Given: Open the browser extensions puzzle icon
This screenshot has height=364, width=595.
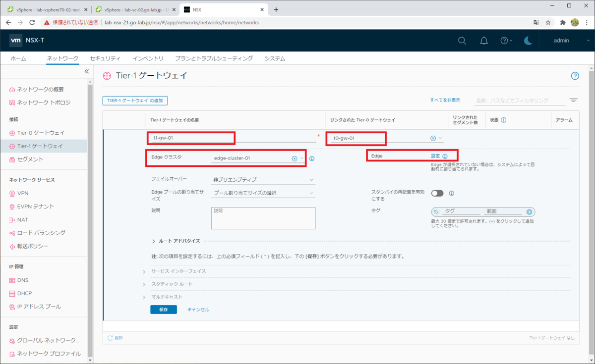Looking at the screenshot, I should pyautogui.click(x=563, y=22).
